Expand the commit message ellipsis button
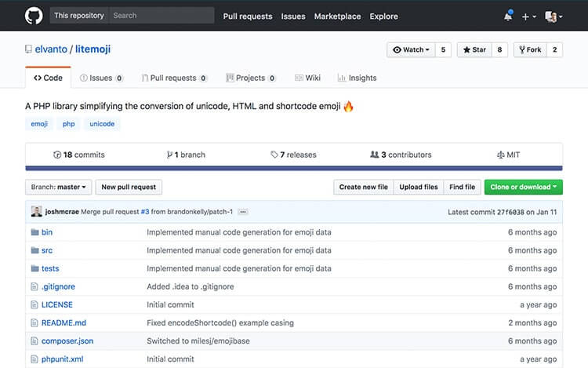 coord(243,212)
